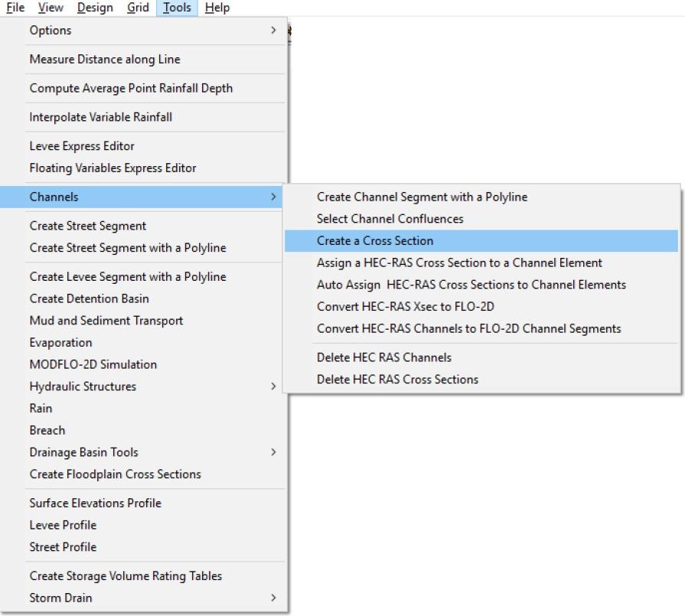Expand the Storm Drain submenu
The height and width of the screenshot is (616, 685).
tap(273, 598)
